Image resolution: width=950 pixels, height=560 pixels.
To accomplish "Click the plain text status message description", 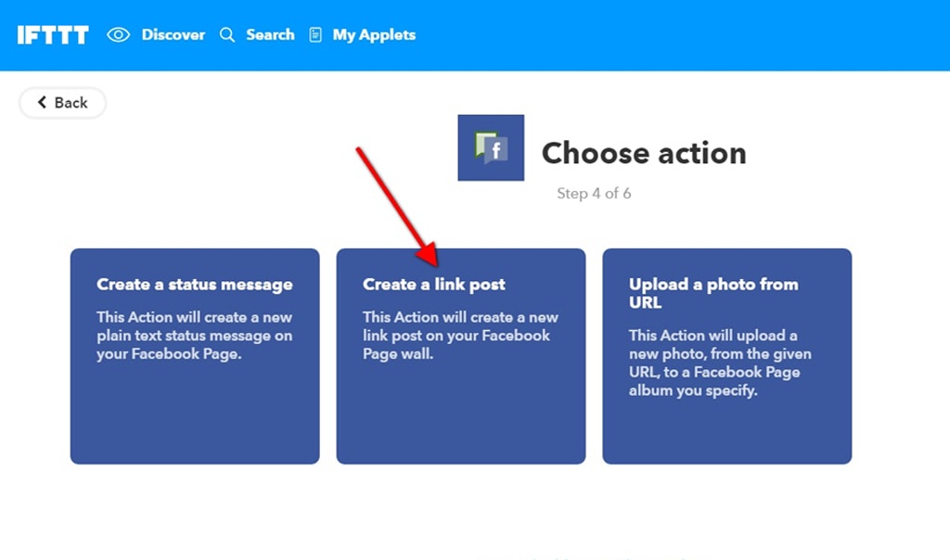I will [195, 336].
